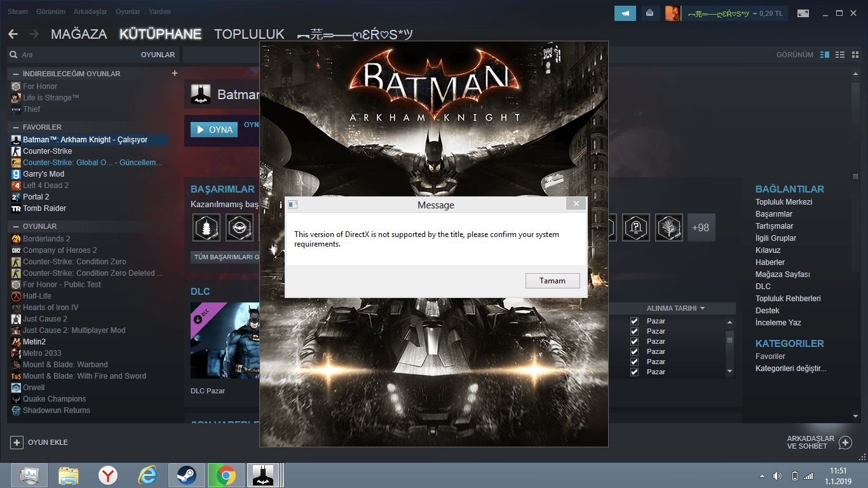Screen dimensions: 868x488
Task: Open the pine tree achievement badge
Action: tap(207, 227)
